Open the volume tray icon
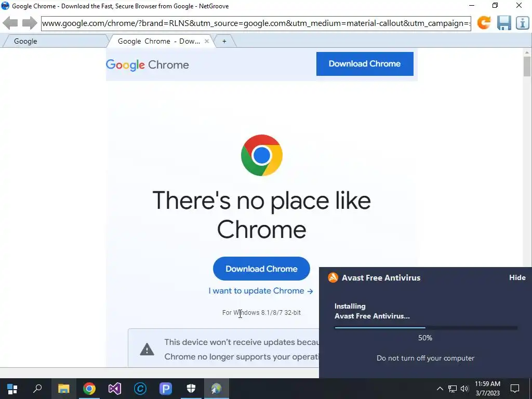This screenshot has width=532, height=399. pos(464,389)
